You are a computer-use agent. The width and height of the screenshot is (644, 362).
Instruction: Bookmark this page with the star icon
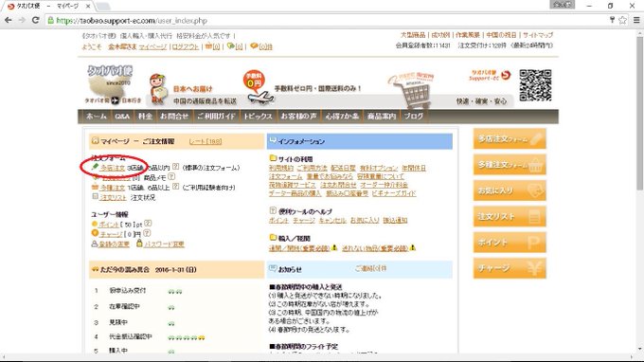click(622, 20)
